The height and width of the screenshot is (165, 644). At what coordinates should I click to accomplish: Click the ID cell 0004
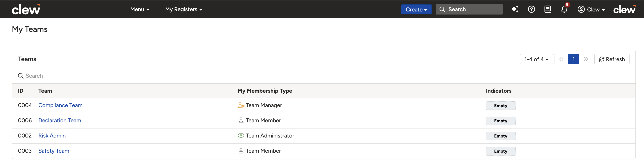tap(25, 105)
